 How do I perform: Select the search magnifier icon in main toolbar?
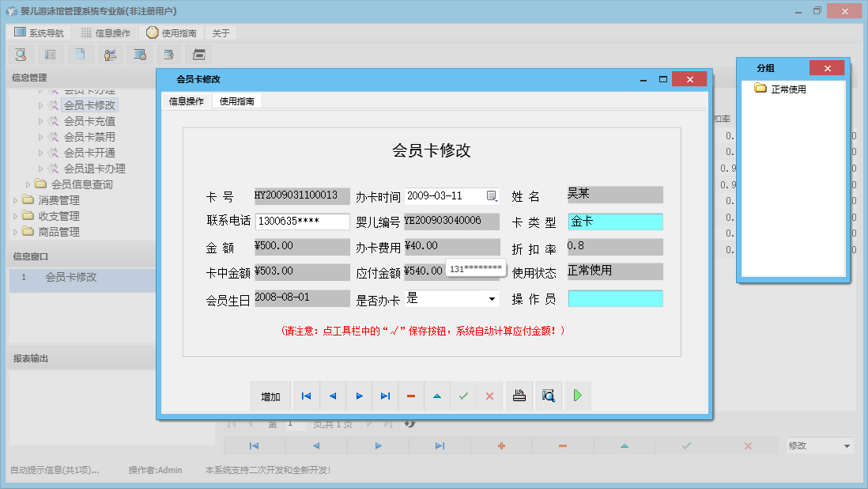[x=21, y=54]
